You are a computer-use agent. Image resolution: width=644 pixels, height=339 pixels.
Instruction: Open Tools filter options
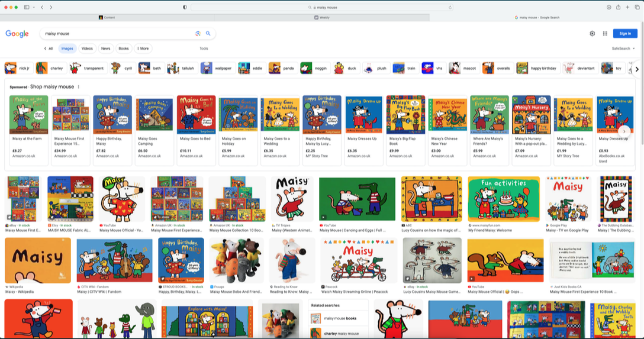[x=204, y=49]
